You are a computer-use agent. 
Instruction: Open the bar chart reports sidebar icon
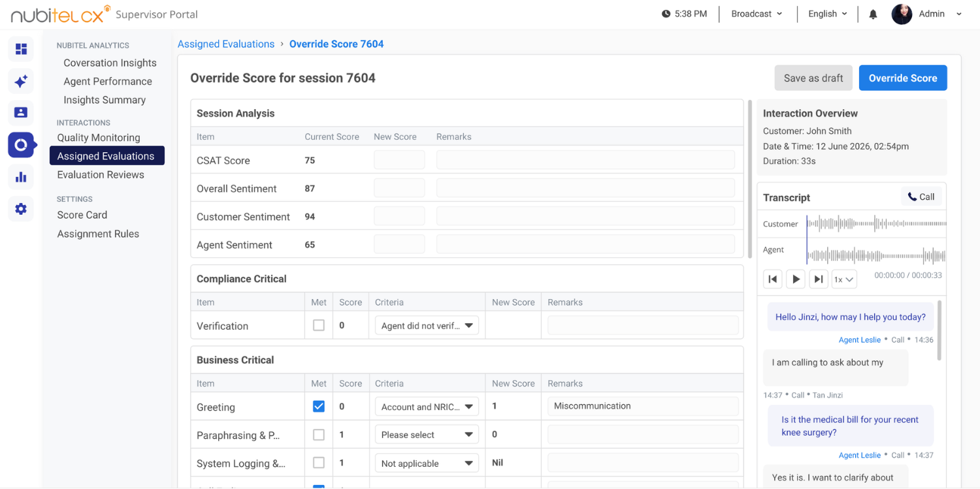[21, 177]
